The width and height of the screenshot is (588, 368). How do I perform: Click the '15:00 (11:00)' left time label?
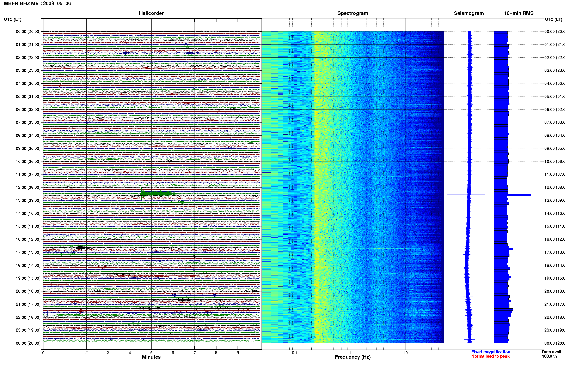(x=28, y=226)
